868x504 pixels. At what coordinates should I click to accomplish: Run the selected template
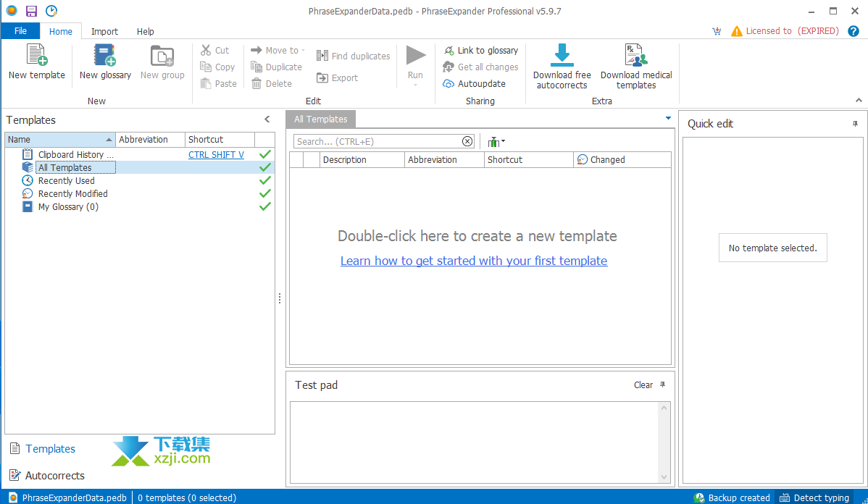tap(415, 64)
